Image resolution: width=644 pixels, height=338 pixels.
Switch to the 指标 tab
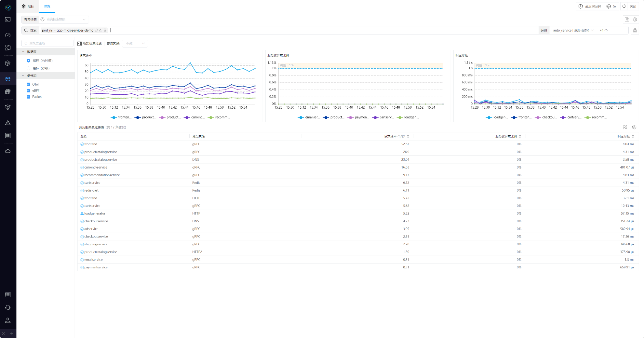tap(28, 7)
